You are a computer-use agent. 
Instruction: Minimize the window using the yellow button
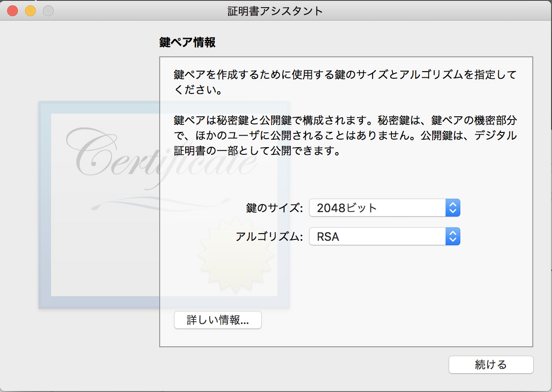point(30,11)
